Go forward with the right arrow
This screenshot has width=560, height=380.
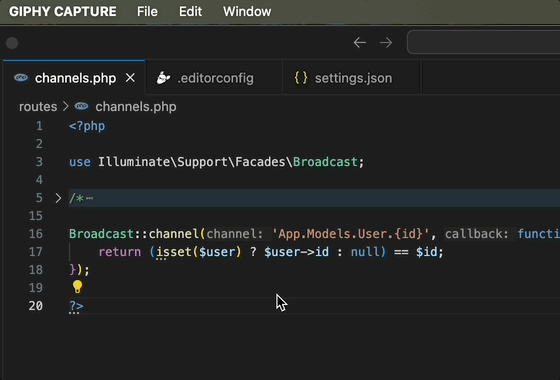[386, 43]
